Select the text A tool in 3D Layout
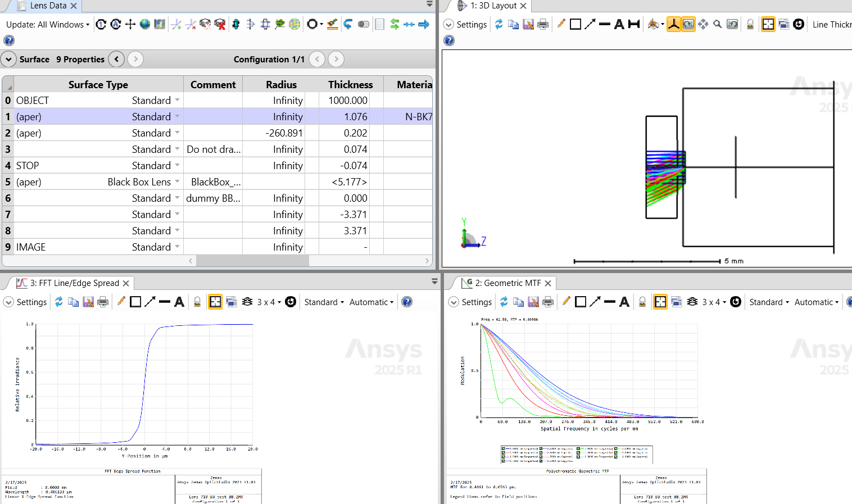852x504 pixels. pos(619,24)
